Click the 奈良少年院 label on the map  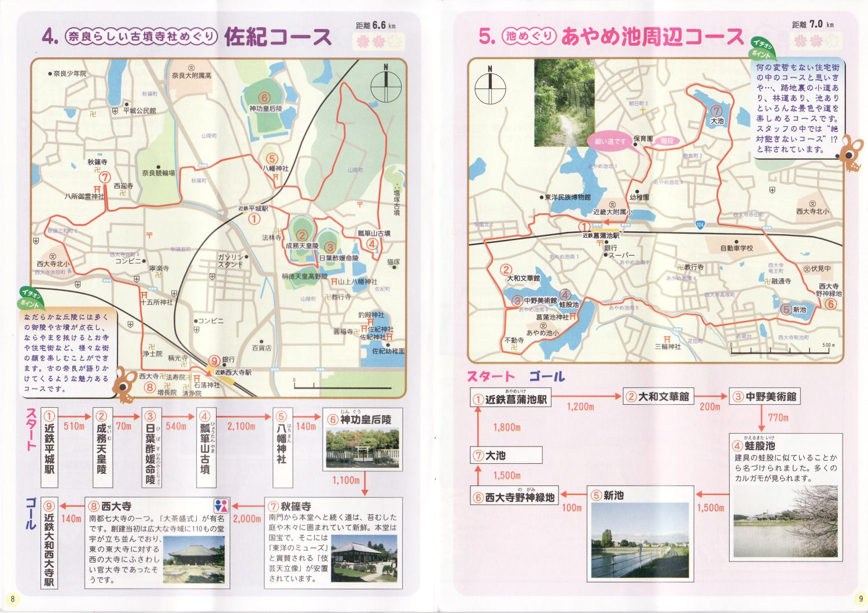coord(69,73)
